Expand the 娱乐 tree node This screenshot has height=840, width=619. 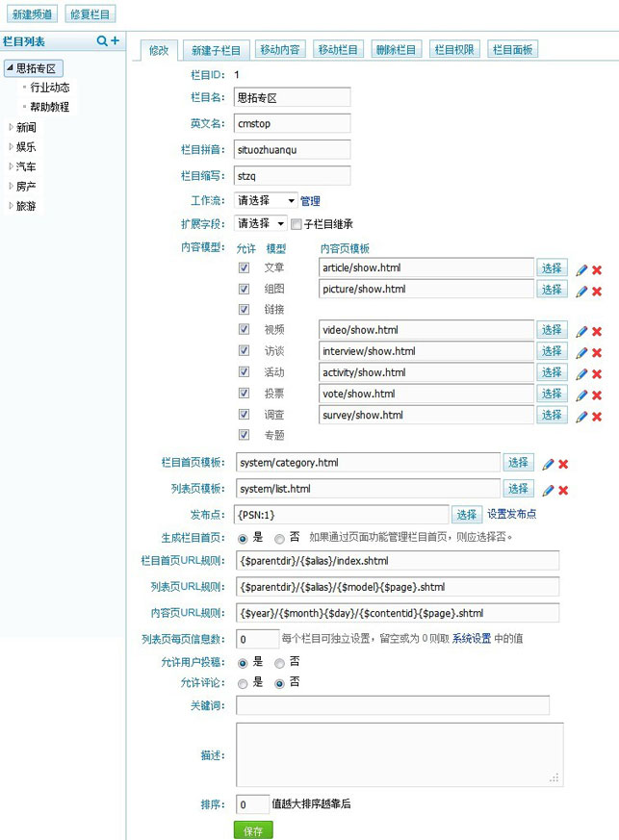click(x=12, y=146)
